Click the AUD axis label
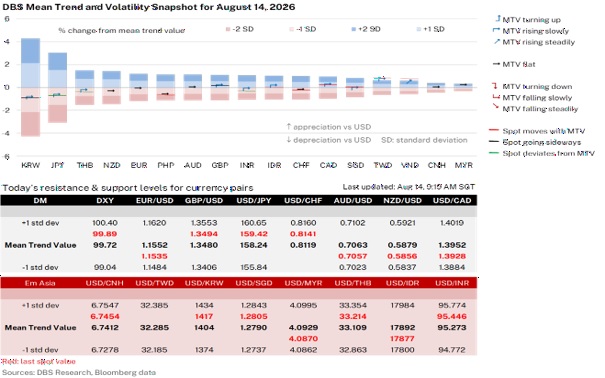This screenshot has height=378, width=605. (x=193, y=165)
